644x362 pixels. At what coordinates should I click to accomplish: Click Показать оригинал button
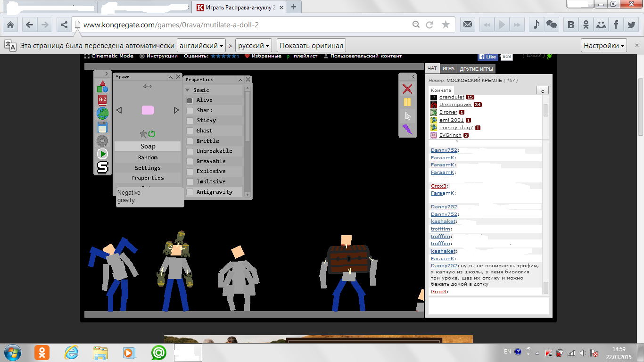click(x=311, y=46)
